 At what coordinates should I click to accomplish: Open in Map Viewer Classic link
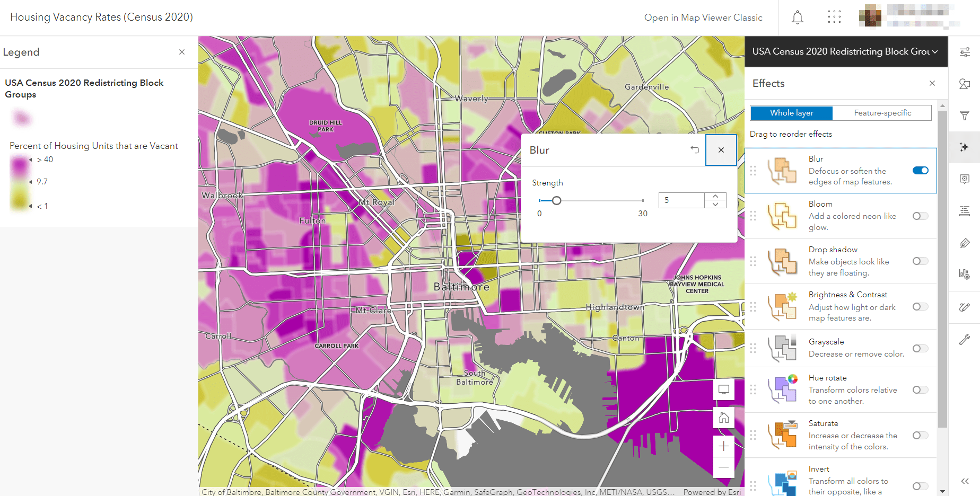coord(703,17)
